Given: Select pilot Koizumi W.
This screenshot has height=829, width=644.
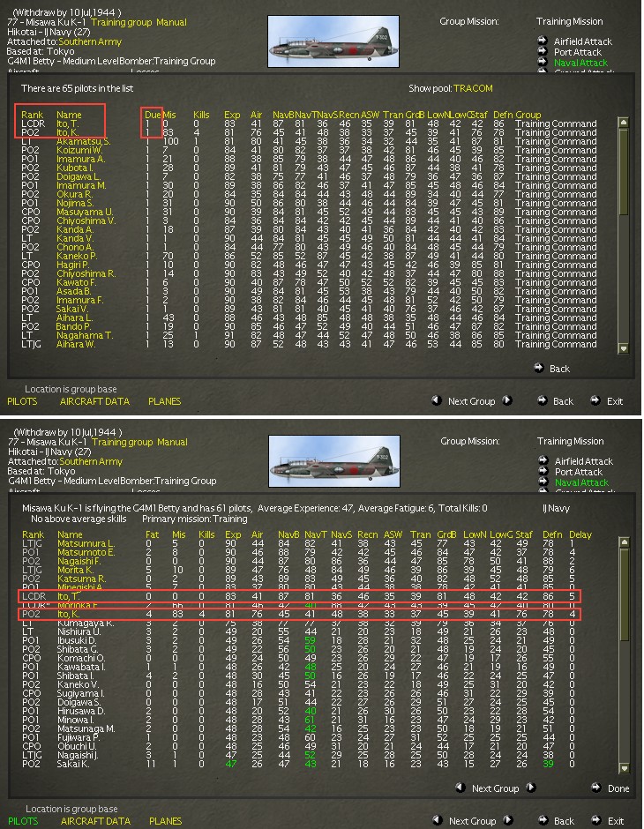Looking at the screenshot, I should (79, 150).
